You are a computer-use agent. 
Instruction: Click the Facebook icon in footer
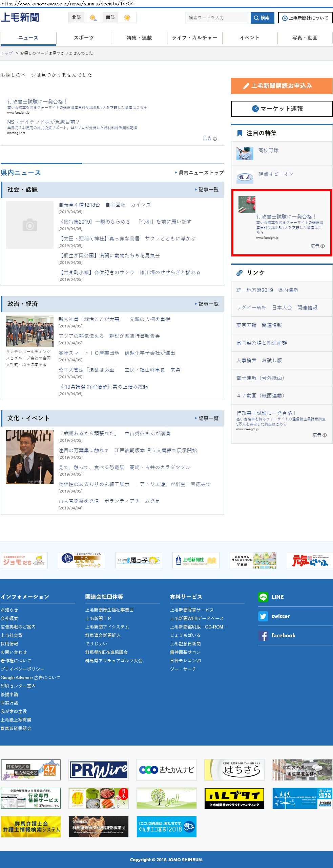pos(263,636)
